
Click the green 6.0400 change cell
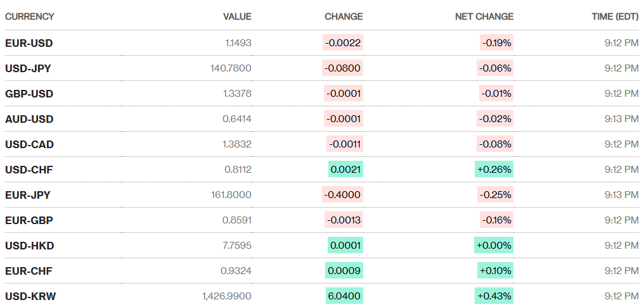point(344,296)
